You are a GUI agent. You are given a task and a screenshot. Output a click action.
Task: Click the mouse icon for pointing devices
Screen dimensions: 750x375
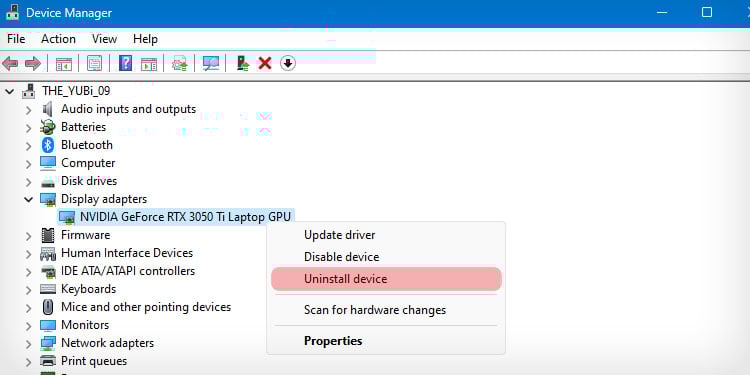click(x=47, y=307)
